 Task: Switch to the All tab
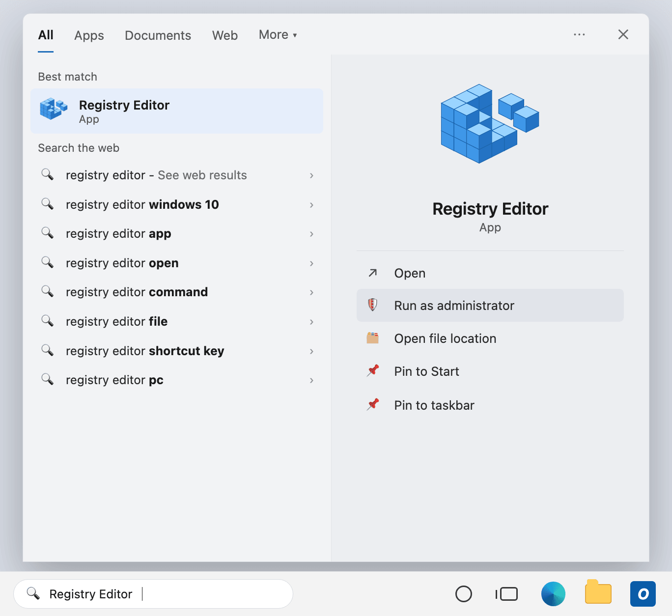tap(46, 35)
